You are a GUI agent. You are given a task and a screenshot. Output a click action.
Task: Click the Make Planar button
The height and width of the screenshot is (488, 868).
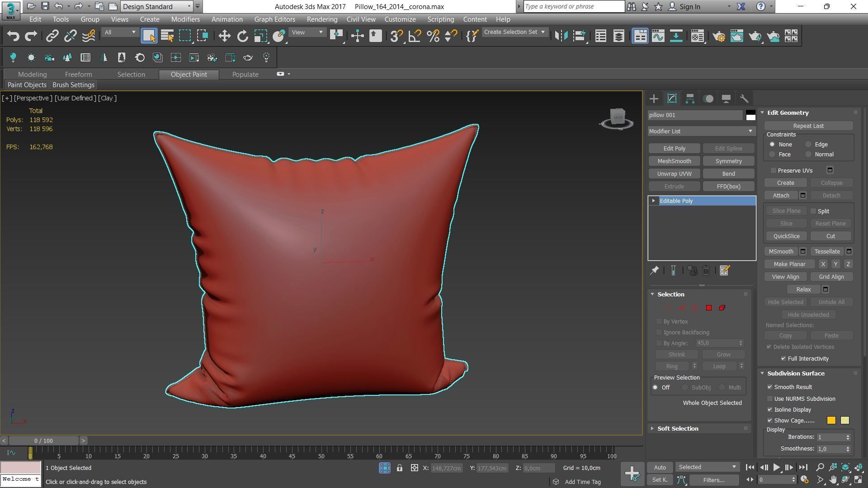(x=789, y=264)
